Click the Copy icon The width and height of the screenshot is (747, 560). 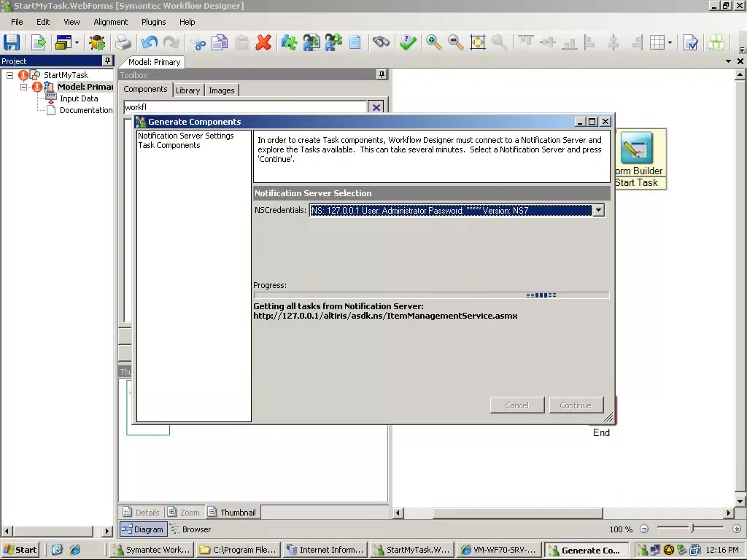[x=220, y=42]
